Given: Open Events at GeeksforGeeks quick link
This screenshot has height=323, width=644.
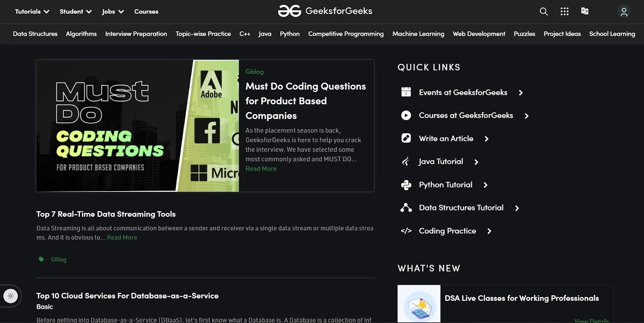Looking at the screenshot, I should (x=463, y=92).
